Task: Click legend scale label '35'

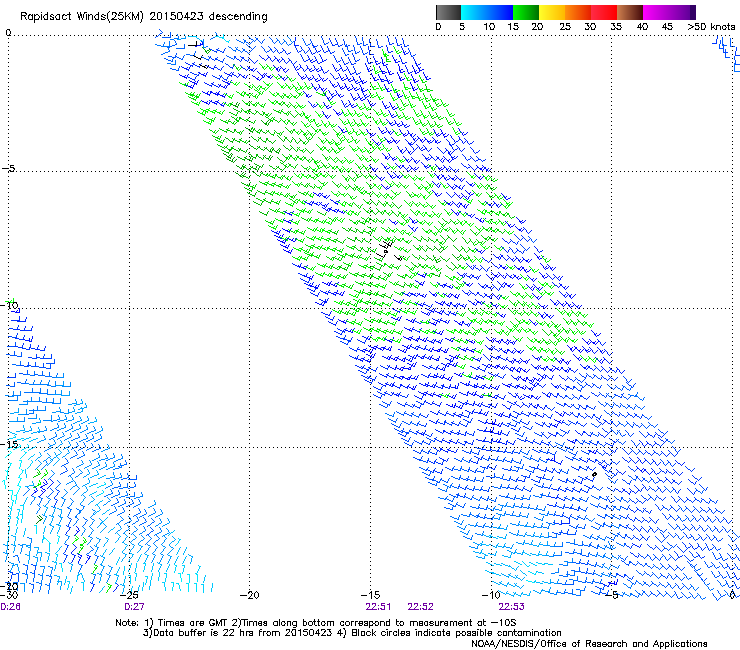Action: click(x=616, y=27)
